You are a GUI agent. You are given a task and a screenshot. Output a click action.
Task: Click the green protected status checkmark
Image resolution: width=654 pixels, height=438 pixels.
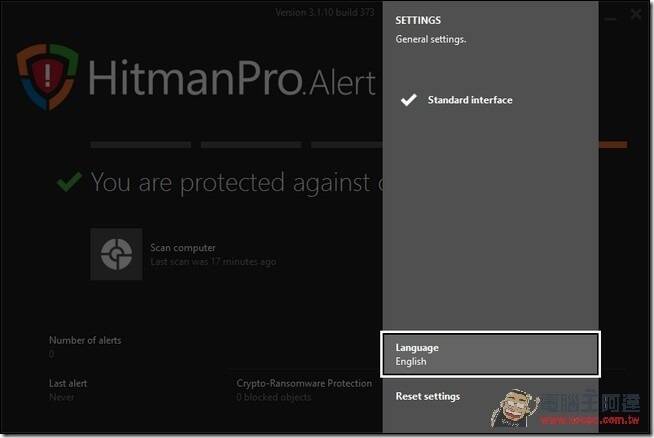(69, 182)
